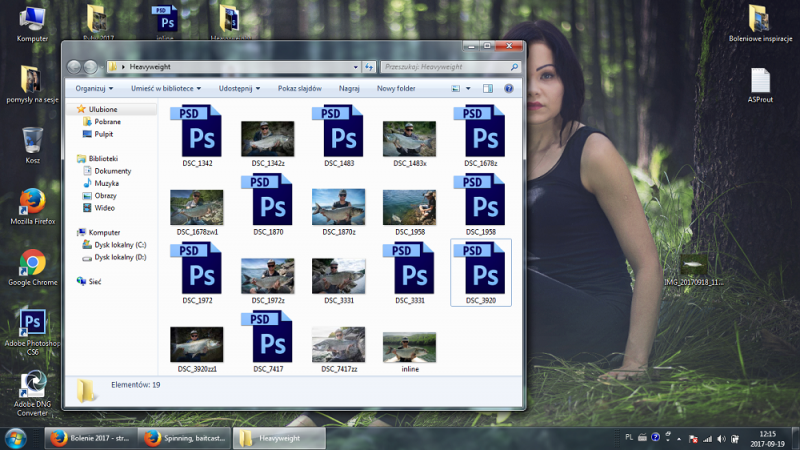Open Adobe Photoshop CS6 desktop shortcut

[32, 324]
